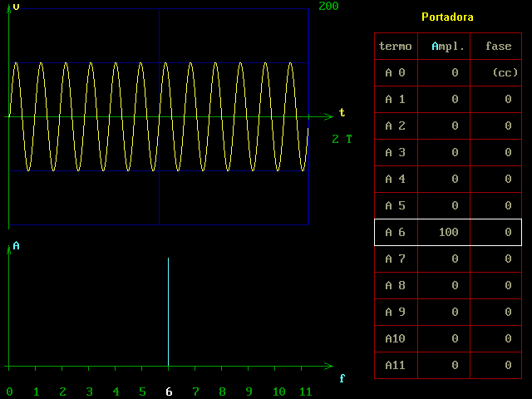The height and width of the screenshot is (399, 532).
Task: Select the A 1 phase cell
Action: click(x=496, y=99)
